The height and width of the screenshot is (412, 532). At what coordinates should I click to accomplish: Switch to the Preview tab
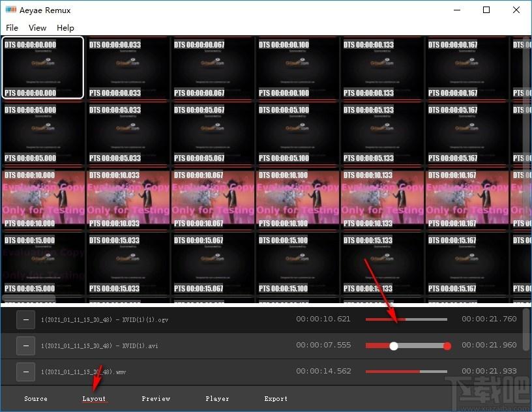click(x=156, y=399)
